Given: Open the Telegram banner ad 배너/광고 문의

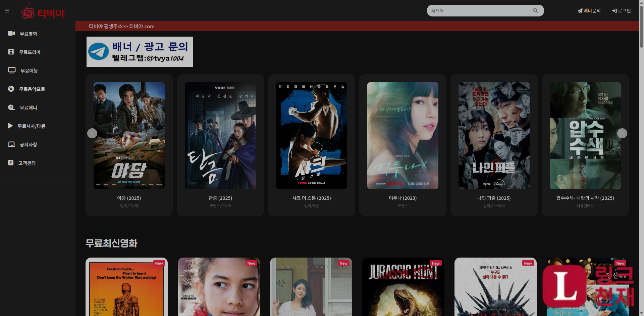Looking at the screenshot, I should 140,52.
